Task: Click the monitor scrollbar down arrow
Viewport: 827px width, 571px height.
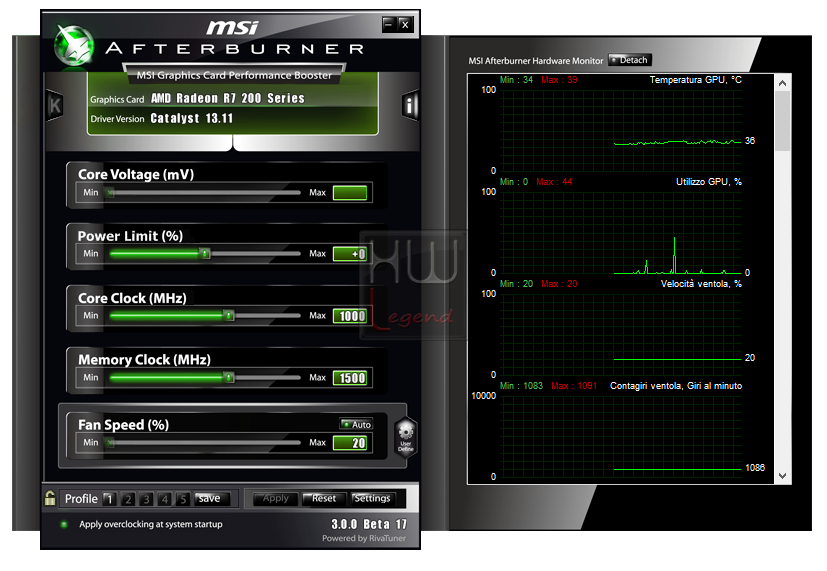Action: (x=783, y=476)
